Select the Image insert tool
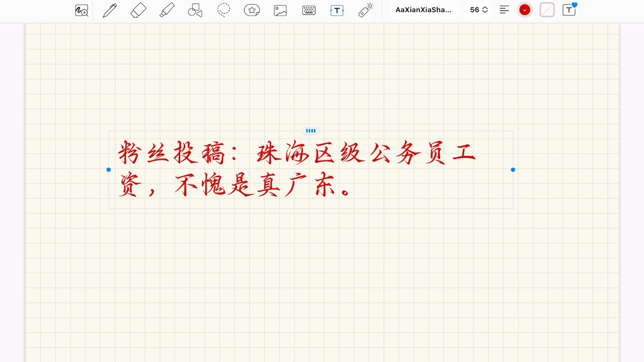The height and width of the screenshot is (362, 644). pyautogui.click(x=280, y=10)
